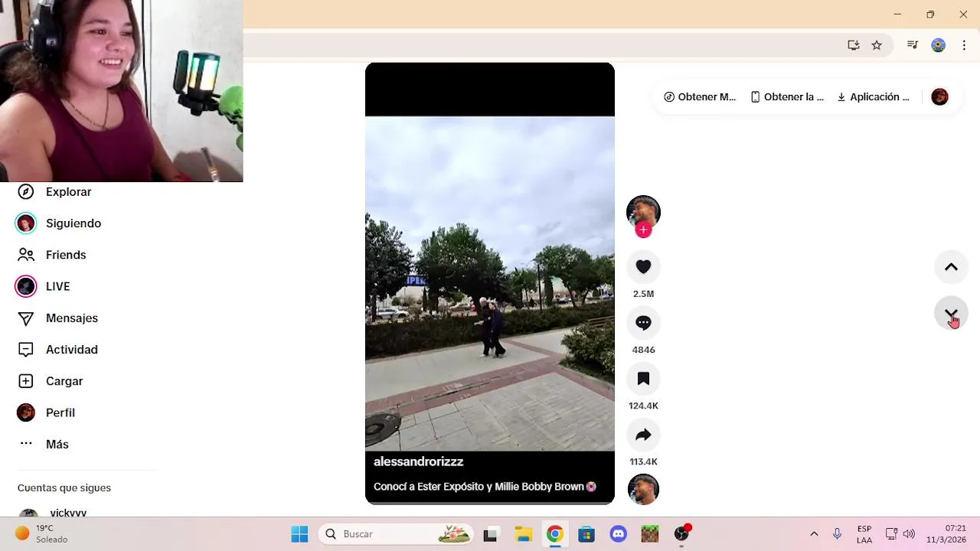Click the Actividad chat box icon

pyautogui.click(x=26, y=350)
